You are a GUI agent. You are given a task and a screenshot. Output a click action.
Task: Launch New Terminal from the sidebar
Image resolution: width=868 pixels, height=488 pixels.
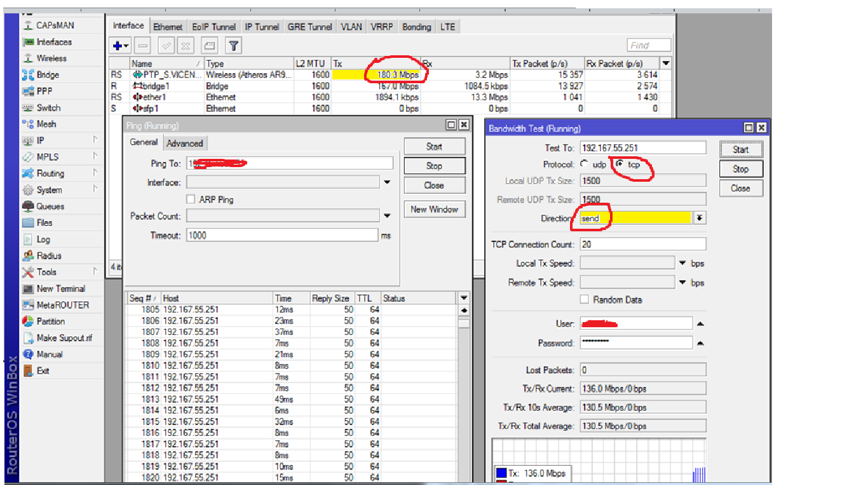coord(60,288)
